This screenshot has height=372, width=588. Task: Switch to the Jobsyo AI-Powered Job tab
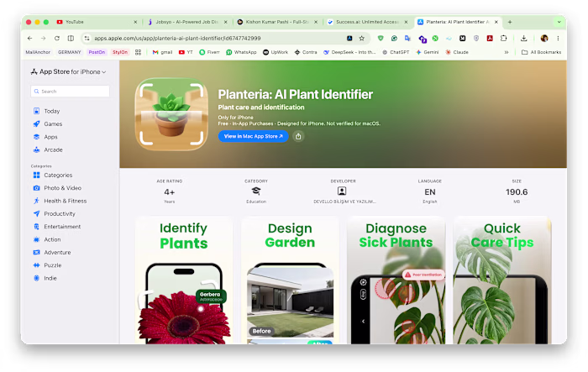[188, 22]
